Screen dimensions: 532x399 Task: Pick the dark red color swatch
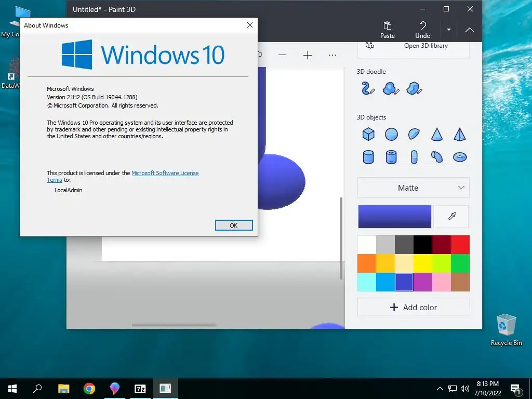point(442,245)
